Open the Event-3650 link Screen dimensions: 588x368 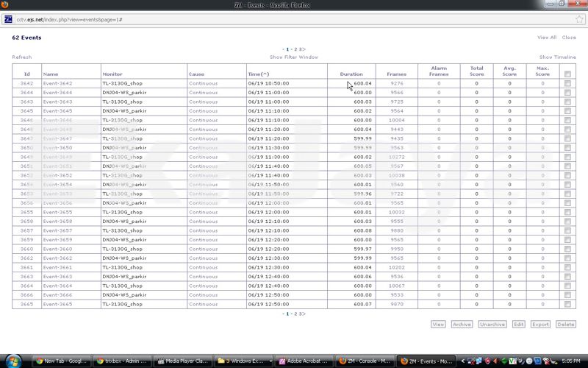coord(57,148)
